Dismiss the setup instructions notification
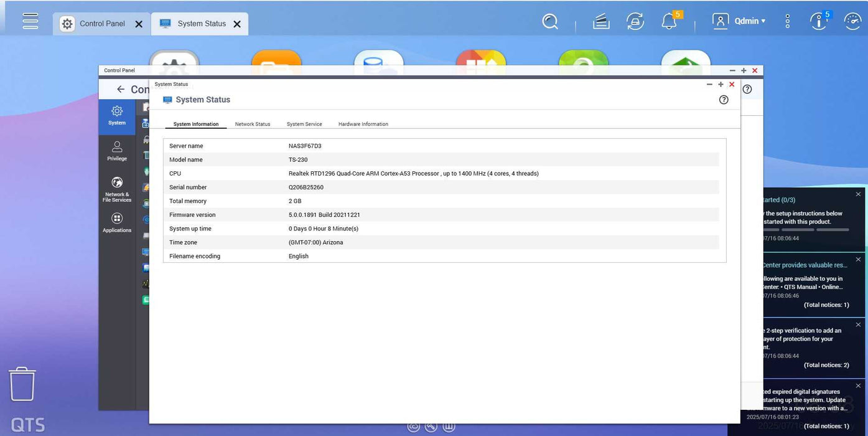868x436 pixels. (x=858, y=194)
